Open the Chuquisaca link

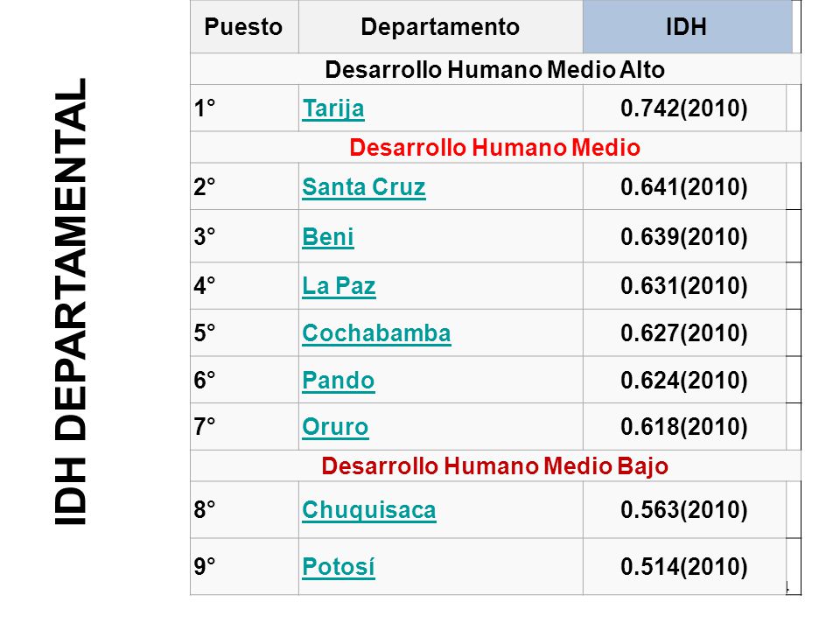pyautogui.click(x=369, y=510)
